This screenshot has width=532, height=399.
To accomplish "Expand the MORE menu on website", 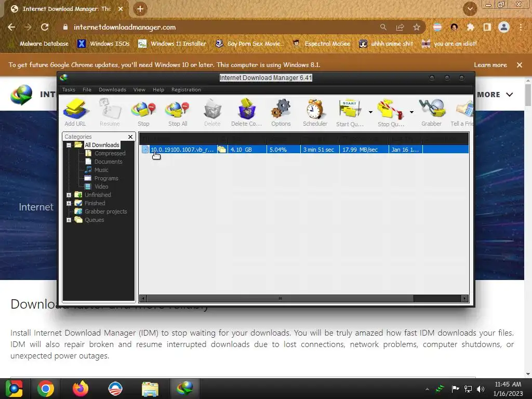I will 495,95.
